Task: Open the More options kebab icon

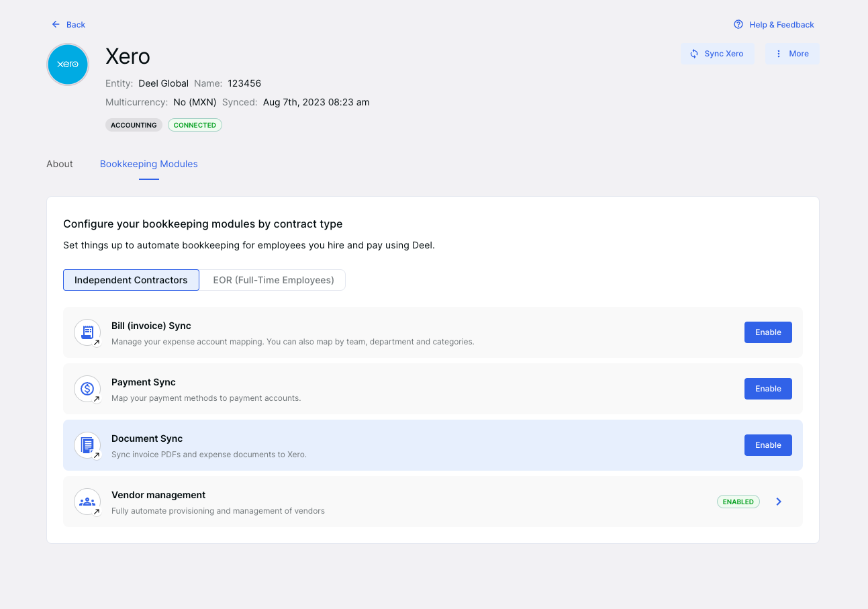Action: tap(778, 53)
